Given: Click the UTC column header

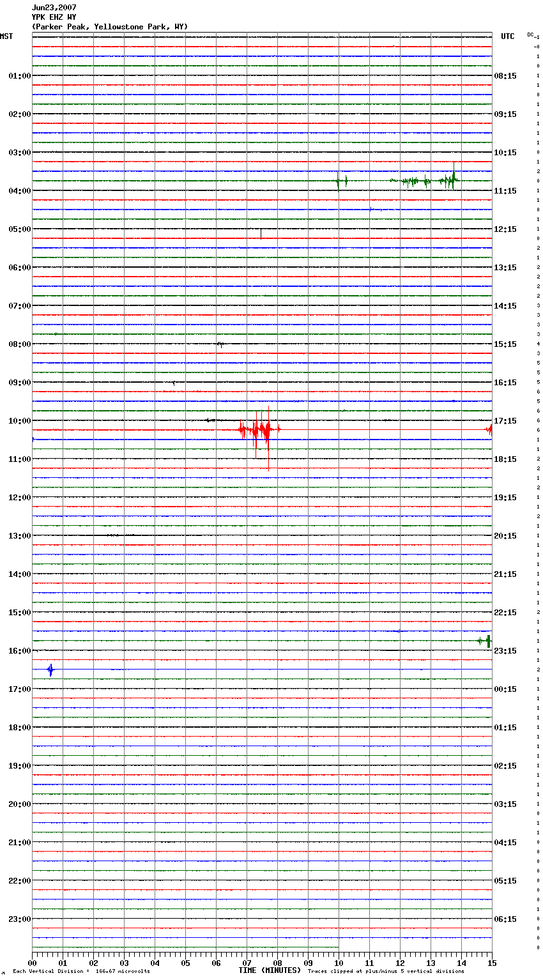Looking at the screenshot, I should click(508, 36).
